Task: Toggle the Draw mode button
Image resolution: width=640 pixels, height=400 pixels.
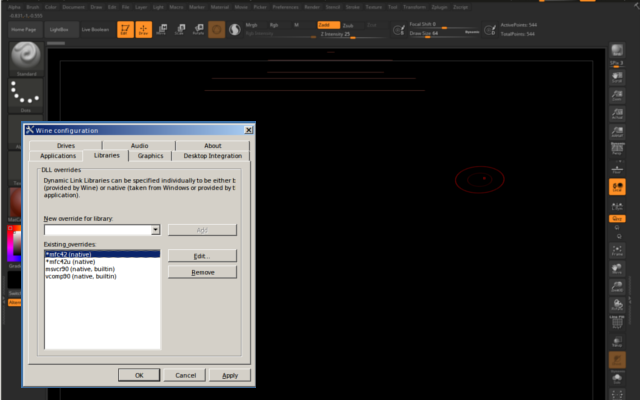Action: [x=143, y=30]
